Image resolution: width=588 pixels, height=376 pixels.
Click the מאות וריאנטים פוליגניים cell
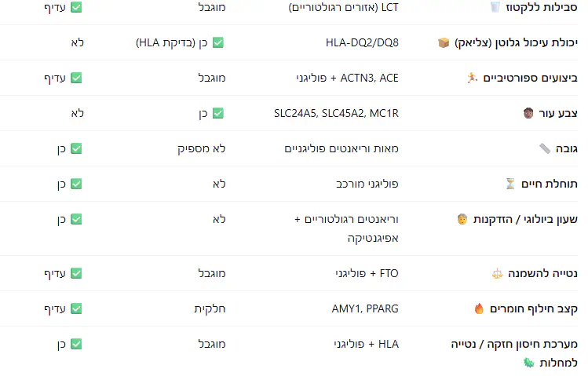341,148
